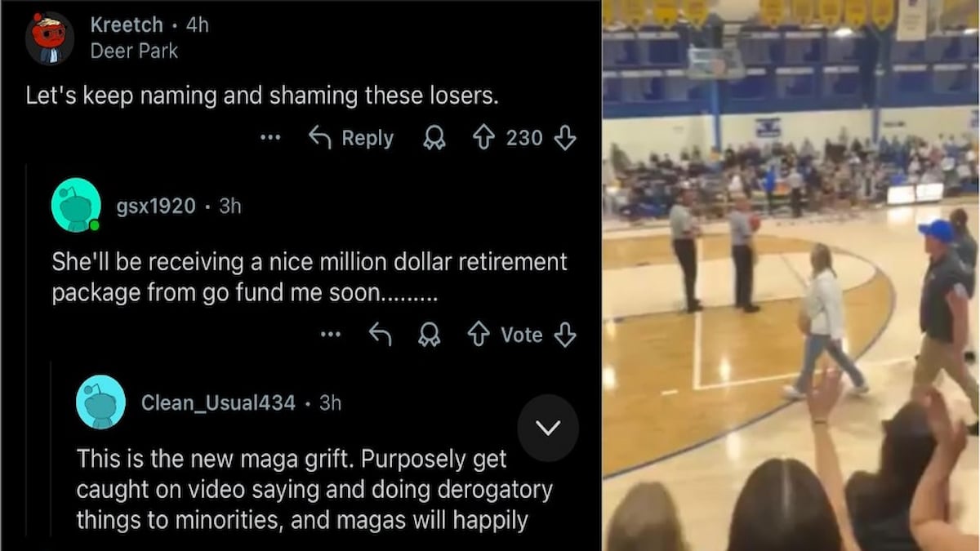
Task: Open the three-dot menu on gsx1920's comment
Action: (330, 335)
